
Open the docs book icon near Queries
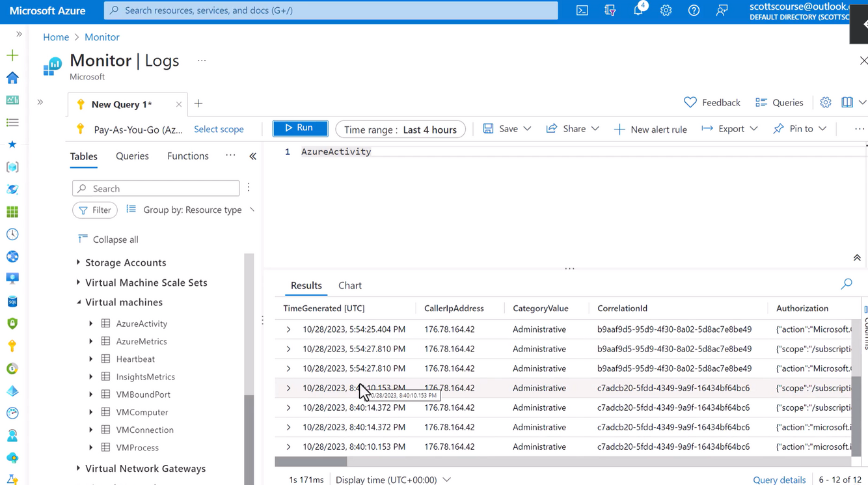coord(847,102)
